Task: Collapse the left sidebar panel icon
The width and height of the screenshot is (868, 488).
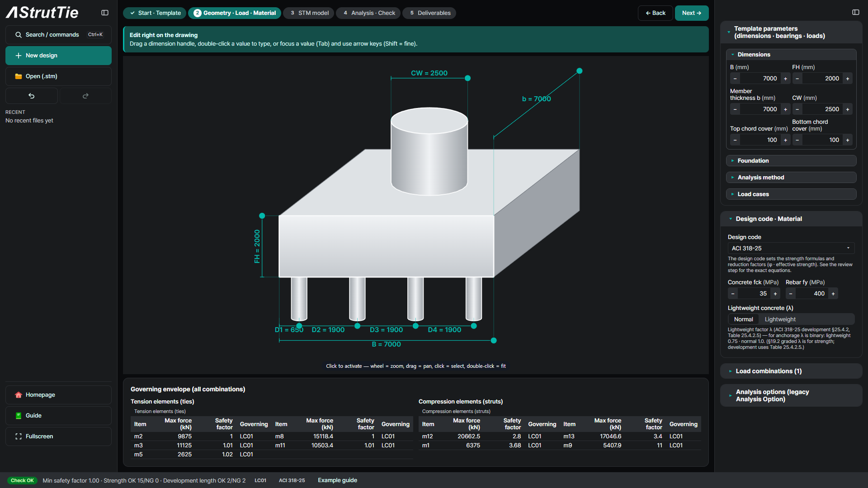Action: coord(105,13)
